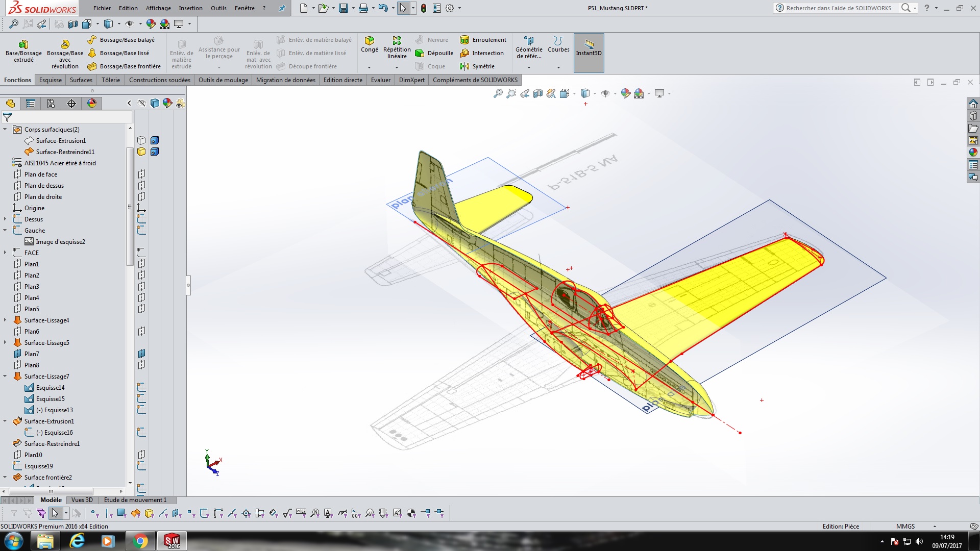The width and height of the screenshot is (980, 551).
Task: Switch to the Evaluer tab
Action: [x=381, y=80]
